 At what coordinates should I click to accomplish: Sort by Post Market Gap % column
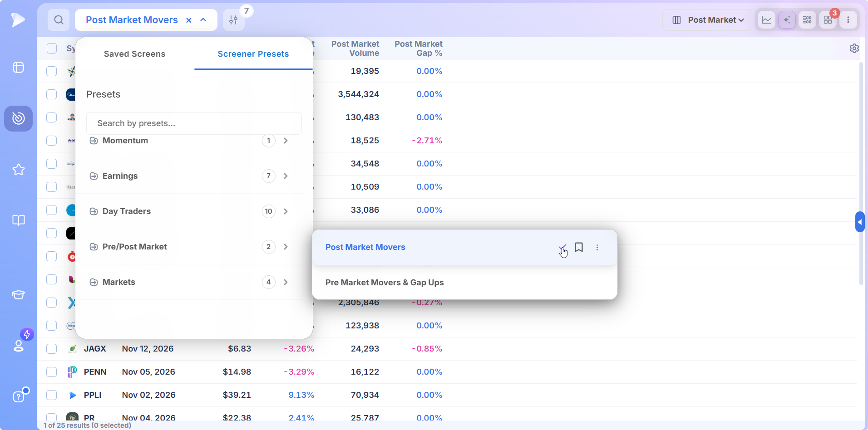418,49
